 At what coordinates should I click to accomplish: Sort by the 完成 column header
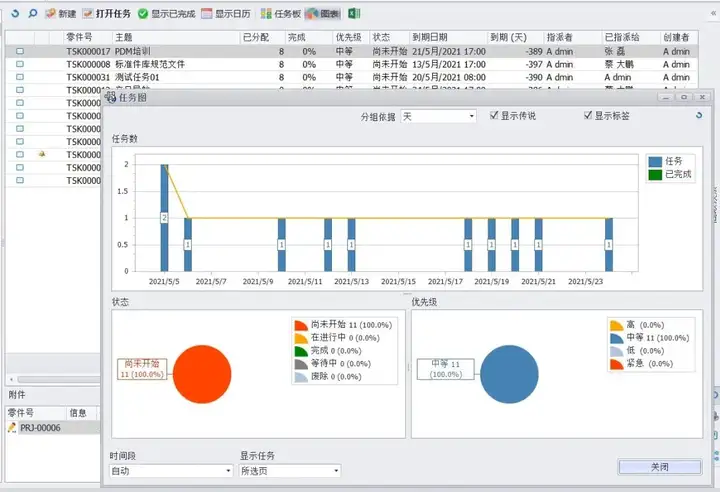click(309, 37)
